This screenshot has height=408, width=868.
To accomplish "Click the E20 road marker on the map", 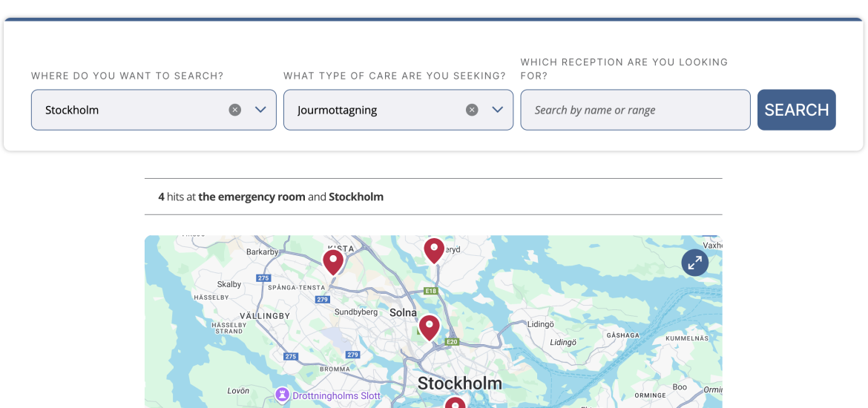I will (x=453, y=341).
